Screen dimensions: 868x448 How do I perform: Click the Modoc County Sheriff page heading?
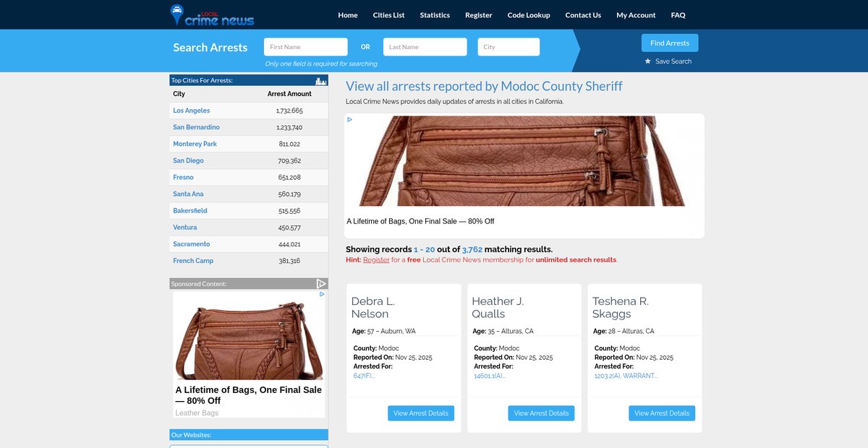(484, 87)
